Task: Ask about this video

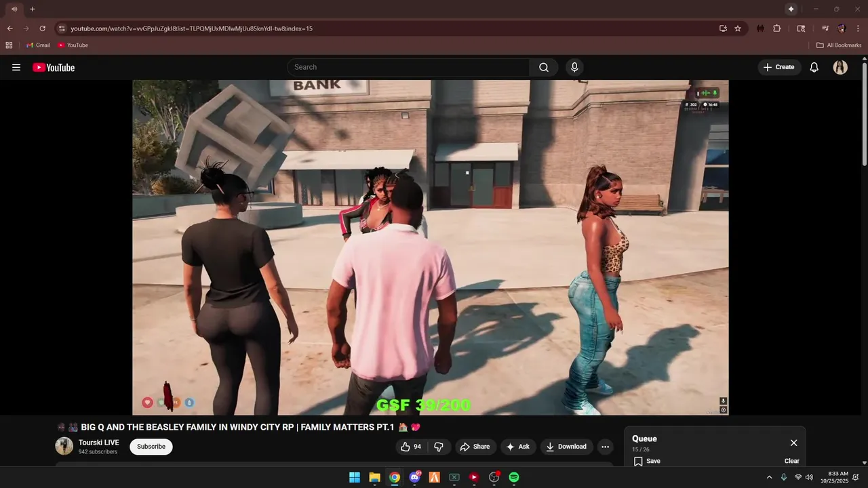Action: pos(517,447)
